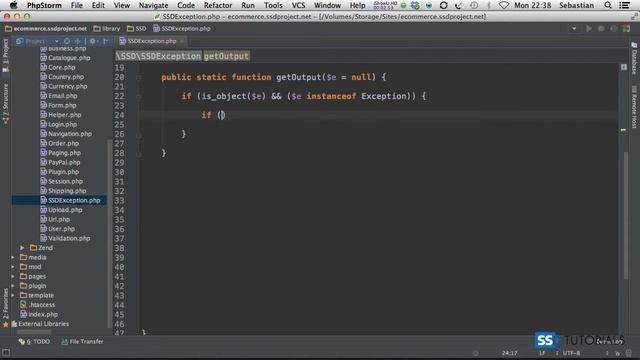Click the Run play button
Screen dimensions: 640x360
tap(589, 29)
